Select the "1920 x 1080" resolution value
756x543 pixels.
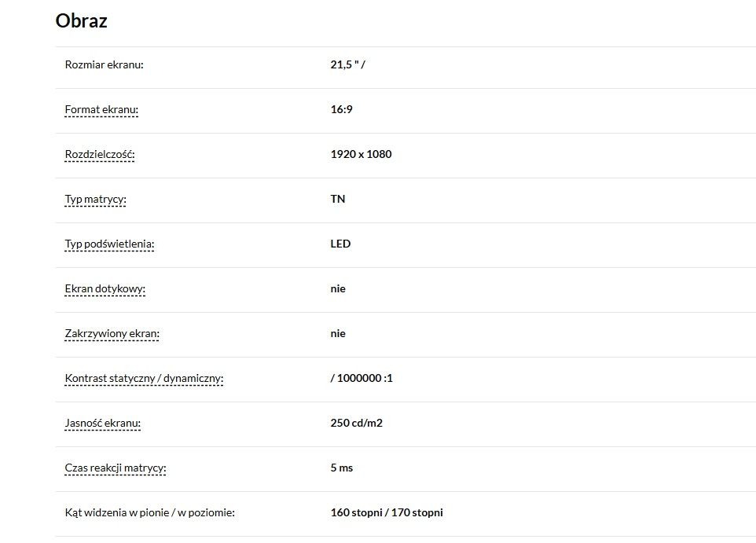click(361, 154)
